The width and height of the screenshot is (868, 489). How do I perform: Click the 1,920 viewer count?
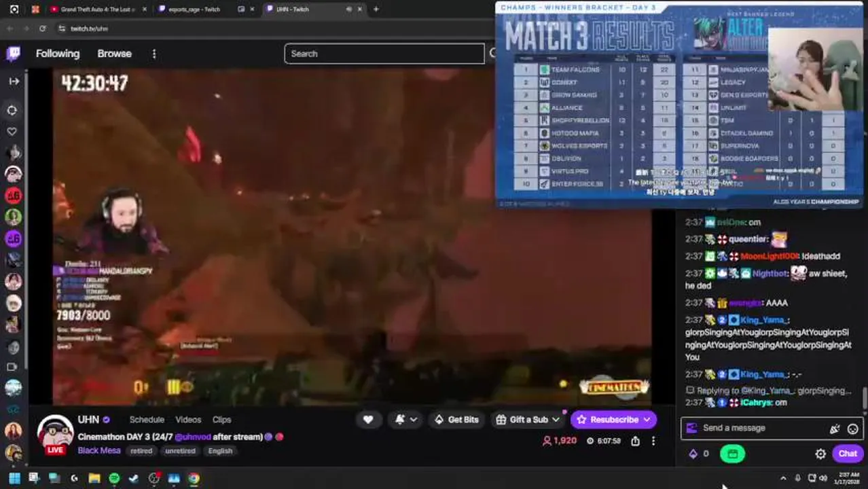pos(560,441)
